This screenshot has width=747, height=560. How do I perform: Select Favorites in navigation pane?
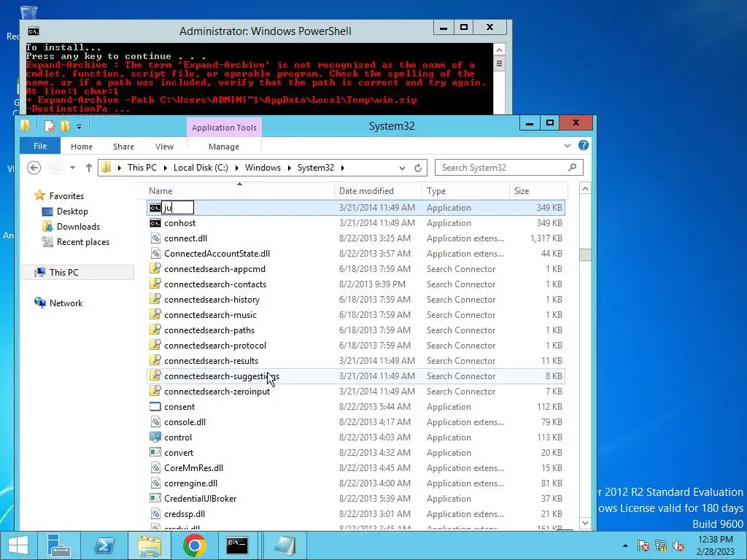(66, 195)
